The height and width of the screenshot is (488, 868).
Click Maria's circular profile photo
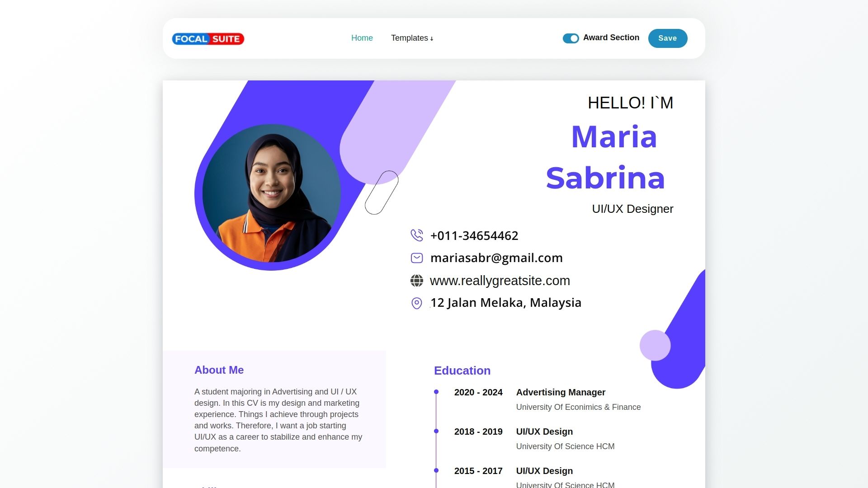point(271,193)
